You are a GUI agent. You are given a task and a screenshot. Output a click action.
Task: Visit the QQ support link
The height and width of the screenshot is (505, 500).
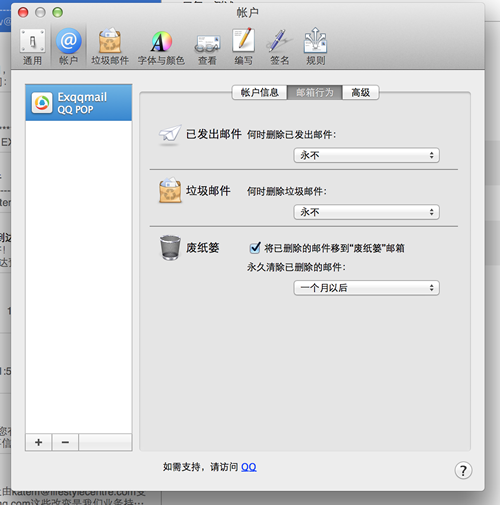(x=249, y=467)
